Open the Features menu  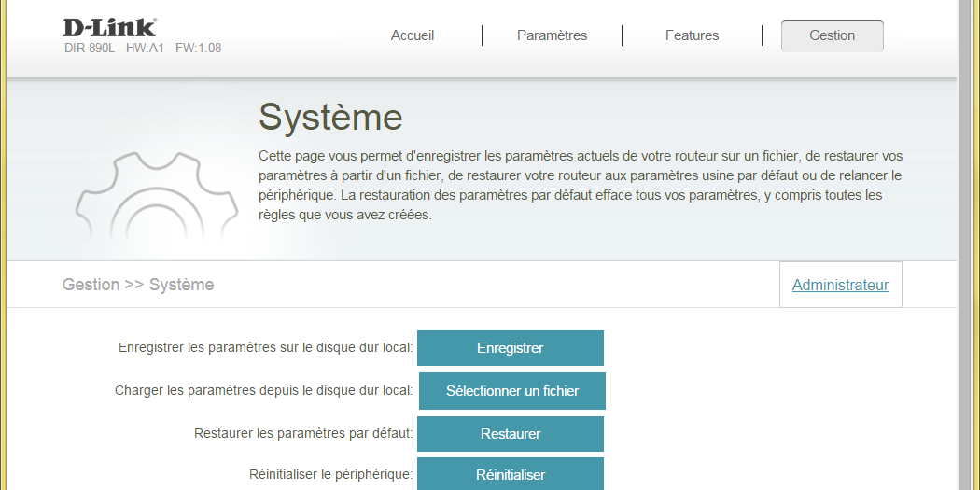click(x=692, y=35)
